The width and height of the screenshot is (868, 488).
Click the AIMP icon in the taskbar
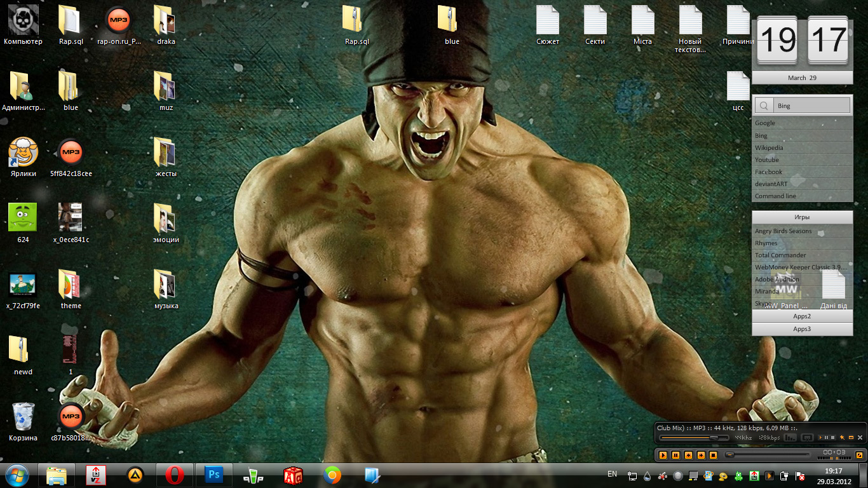pyautogui.click(x=135, y=475)
